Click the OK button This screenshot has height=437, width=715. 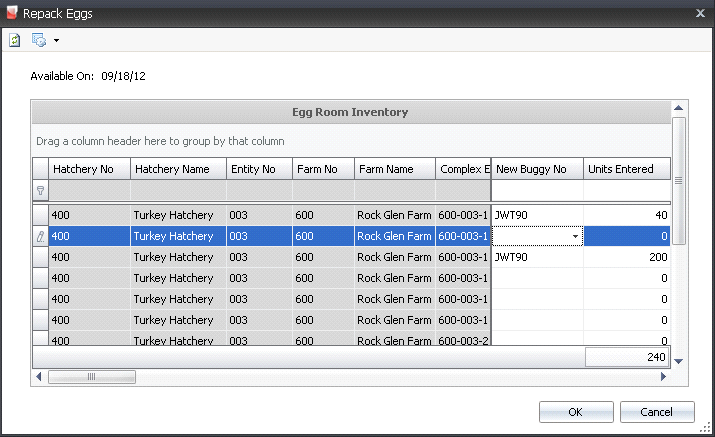576,412
